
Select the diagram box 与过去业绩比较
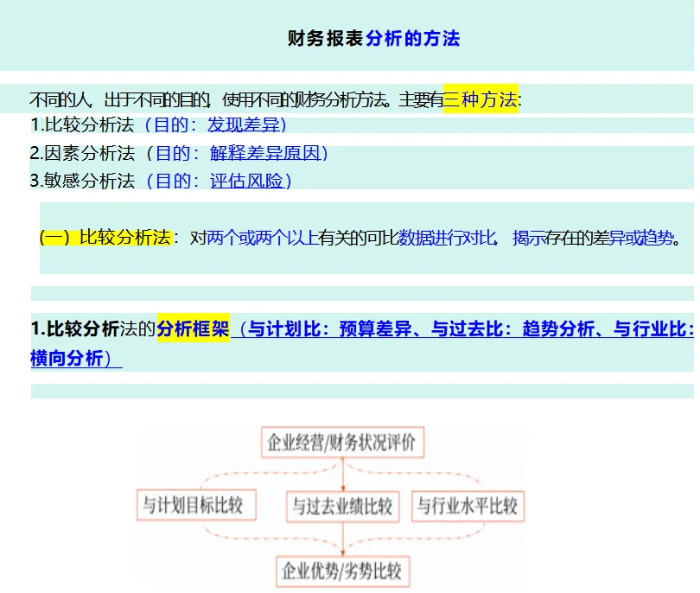click(342, 506)
